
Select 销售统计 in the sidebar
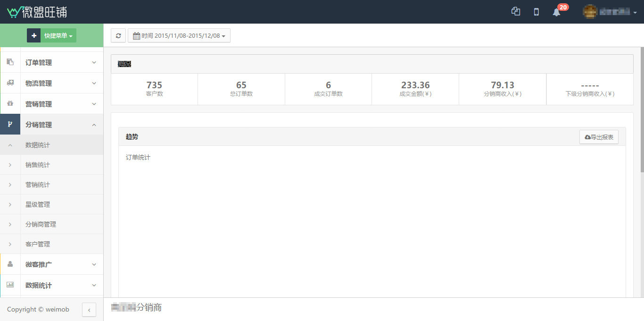pos(38,165)
